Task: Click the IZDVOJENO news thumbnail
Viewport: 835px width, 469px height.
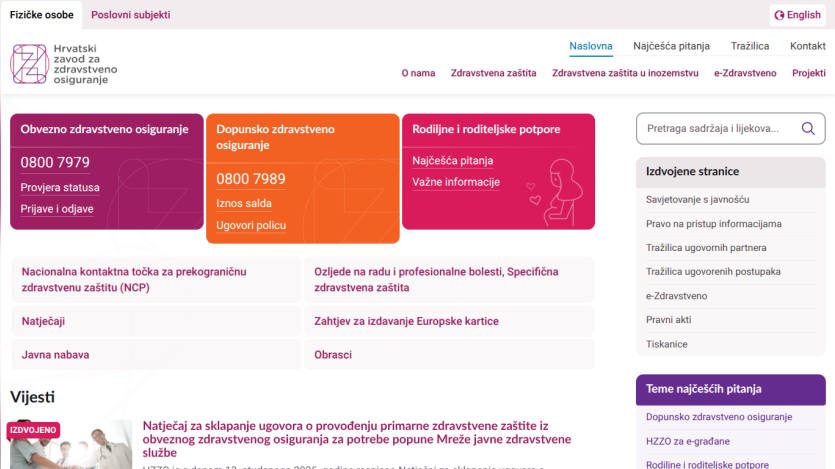Action: pyautogui.click(x=71, y=444)
